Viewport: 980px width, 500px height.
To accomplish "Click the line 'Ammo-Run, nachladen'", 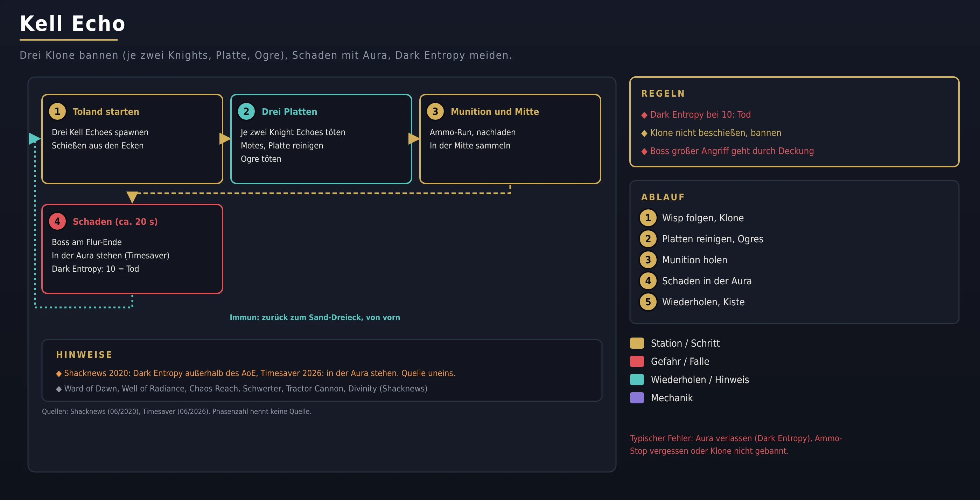I will (x=472, y=132).
